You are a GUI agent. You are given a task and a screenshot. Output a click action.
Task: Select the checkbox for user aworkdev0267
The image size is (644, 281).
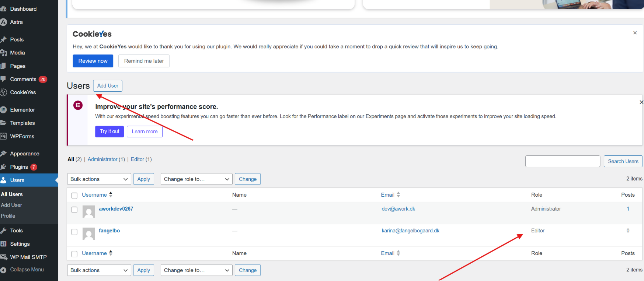[x=74, y=210]
